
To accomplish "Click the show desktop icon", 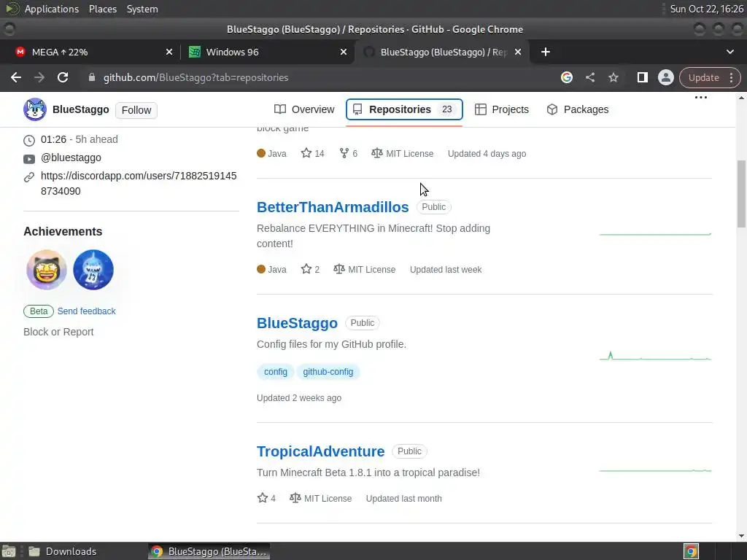I will pyautogui.click(x=9, y=551).
